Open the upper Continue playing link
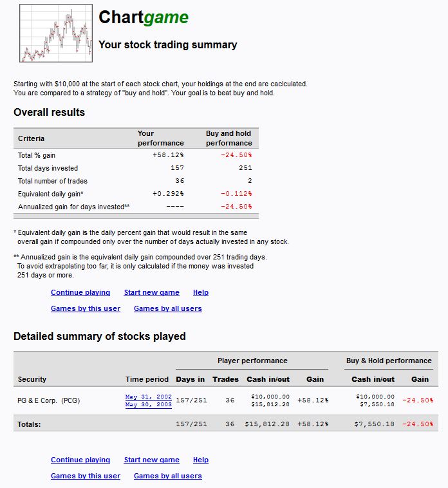 point(80,292)
